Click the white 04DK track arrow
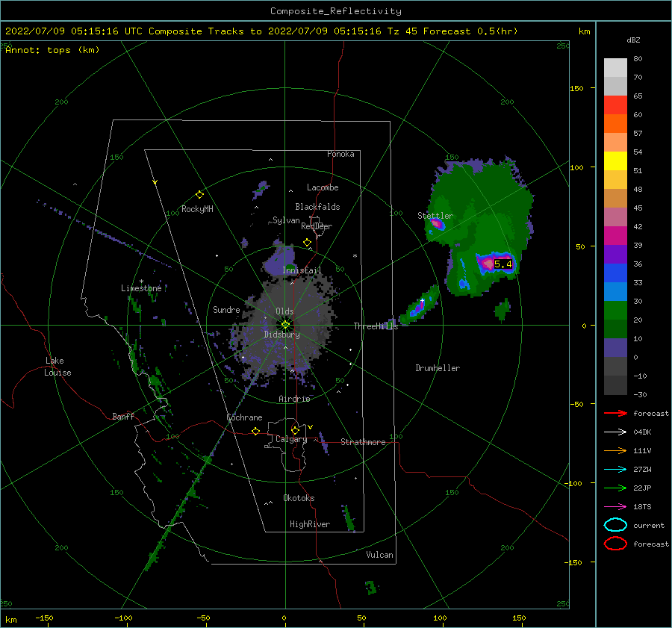672x628 pixels. 615,432
